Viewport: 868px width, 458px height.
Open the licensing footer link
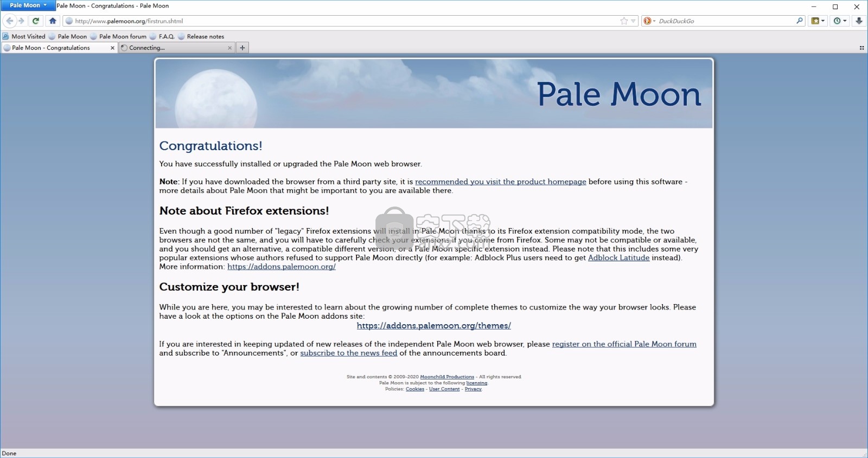(477, 383)
